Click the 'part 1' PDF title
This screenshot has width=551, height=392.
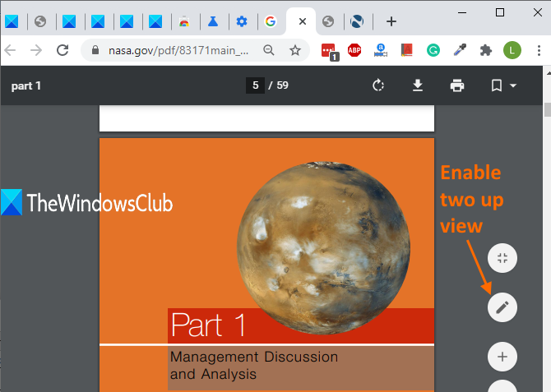(26, 85)
